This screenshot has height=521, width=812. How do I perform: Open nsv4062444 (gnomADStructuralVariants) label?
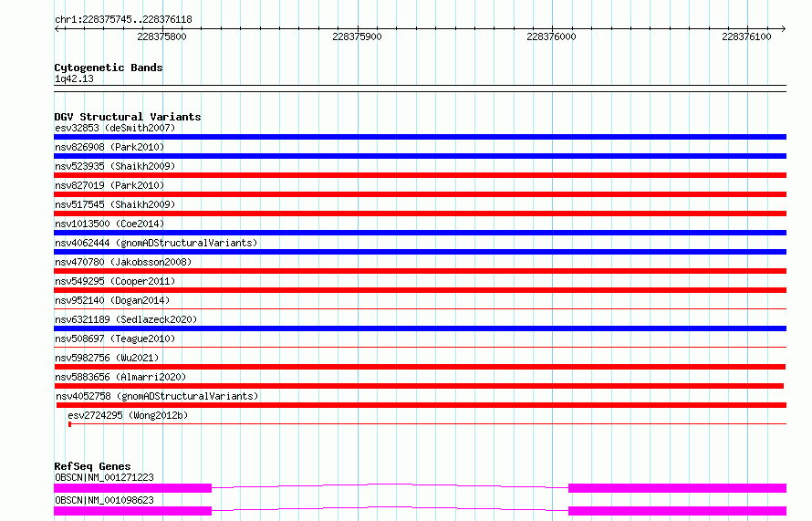pos(156,243)
